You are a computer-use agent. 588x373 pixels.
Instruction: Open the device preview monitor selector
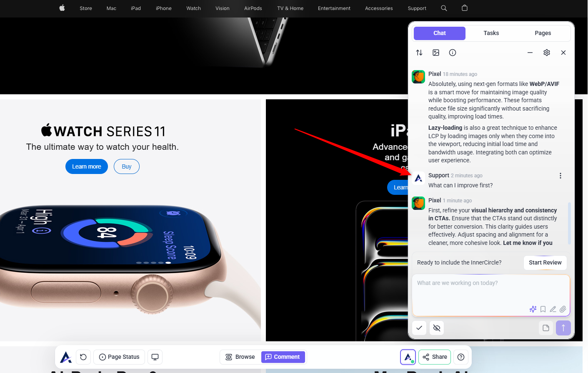coord(155,357)
